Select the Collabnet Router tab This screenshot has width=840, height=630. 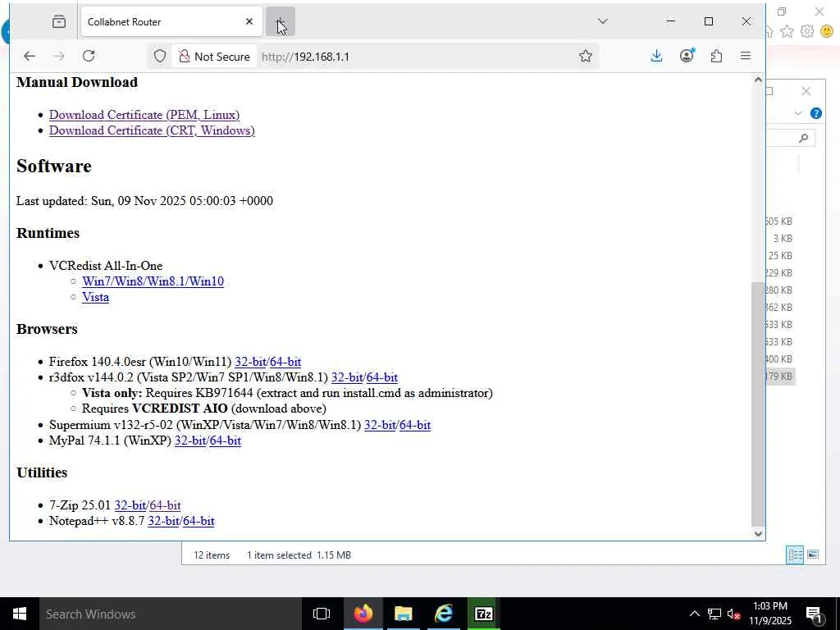[171, 21]
